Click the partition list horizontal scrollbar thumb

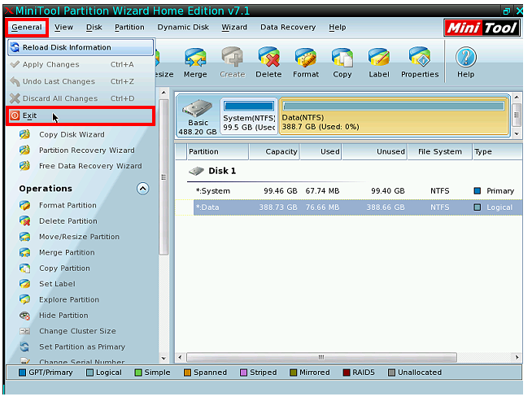click(321, 357)
